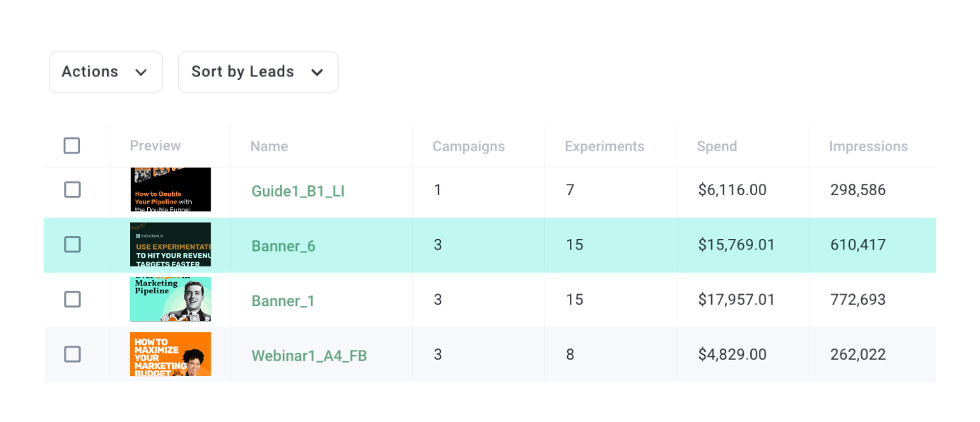Click the Campaigns column header
980x422 pixels.
(x=468, y=146)
